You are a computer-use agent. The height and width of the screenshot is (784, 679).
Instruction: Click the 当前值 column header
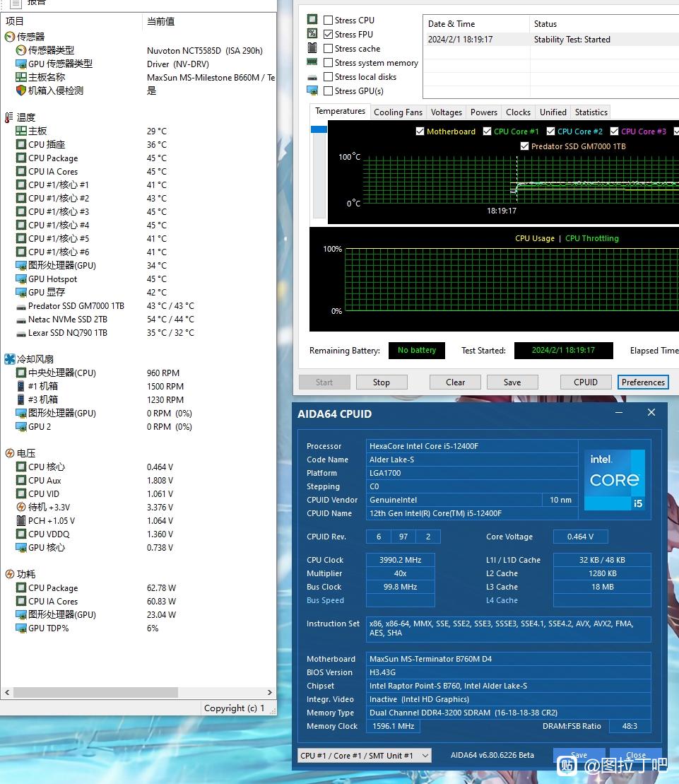coord(209,21)
